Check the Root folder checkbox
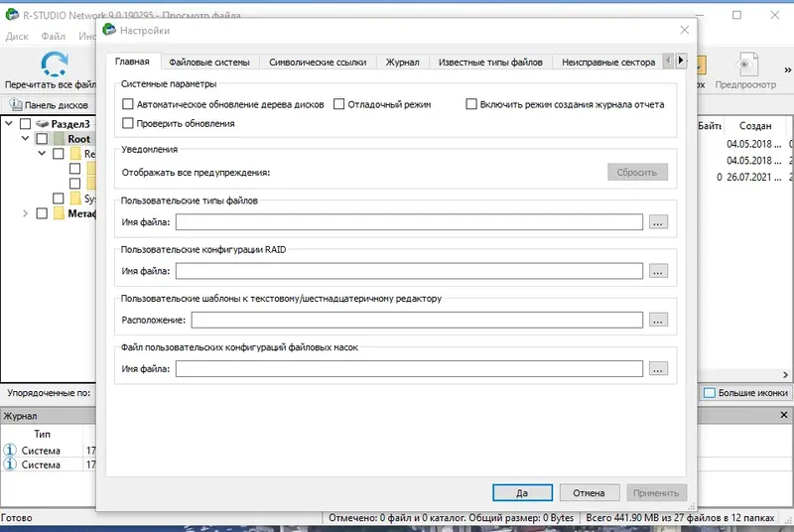 (x=42, y=139)
